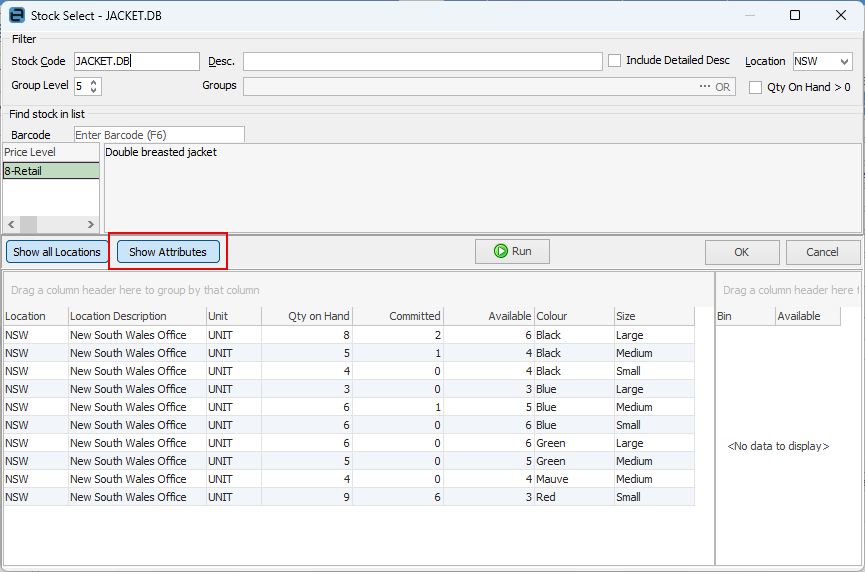Tick the Qty On Hand > 0 checkbox

pyautogui.click(x=756, y=87)
